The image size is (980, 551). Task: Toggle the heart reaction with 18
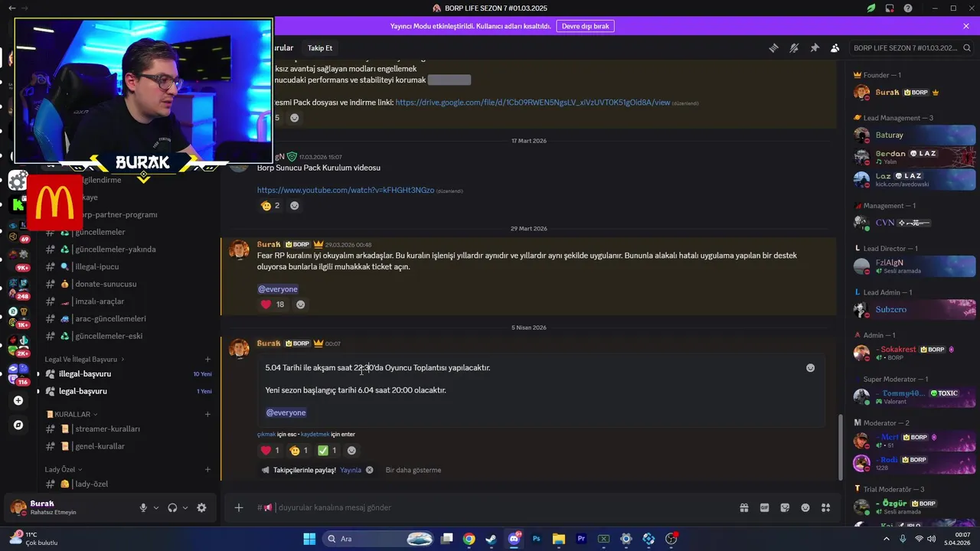[273, 305]
